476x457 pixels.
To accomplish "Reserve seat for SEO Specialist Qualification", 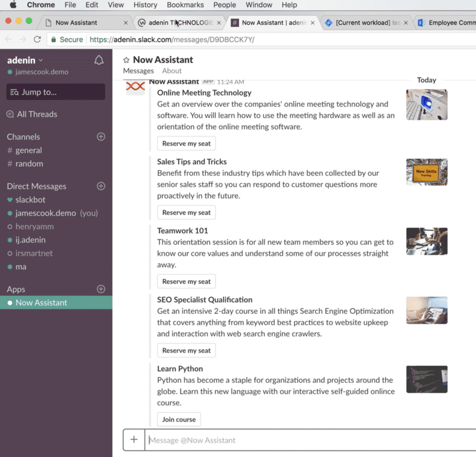I will point(186,350).
